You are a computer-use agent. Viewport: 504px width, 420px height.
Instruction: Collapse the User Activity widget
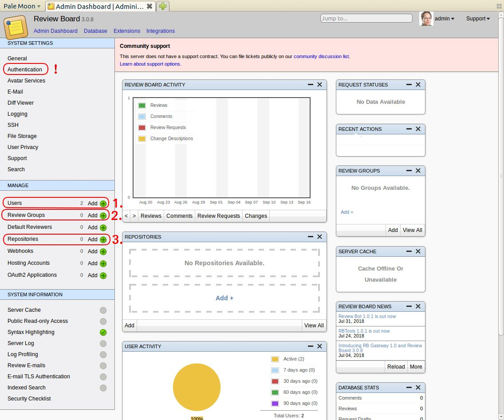click(x=310, y=346)
